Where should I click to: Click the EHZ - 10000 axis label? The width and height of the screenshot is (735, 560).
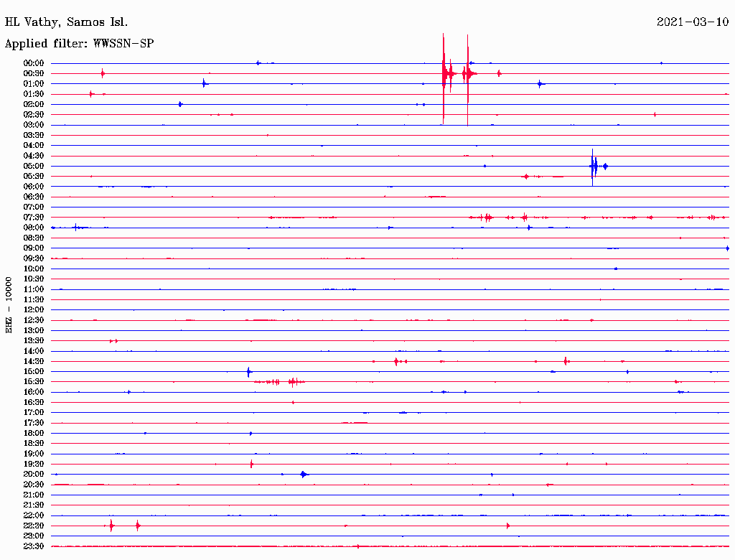[x=9, y=305]
